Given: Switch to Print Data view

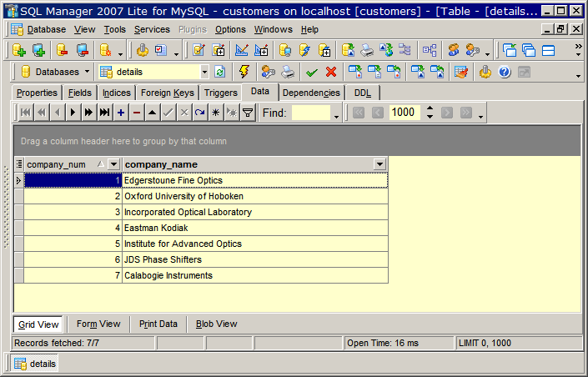Looking at the screenshot, I should [x=158, y=324].
